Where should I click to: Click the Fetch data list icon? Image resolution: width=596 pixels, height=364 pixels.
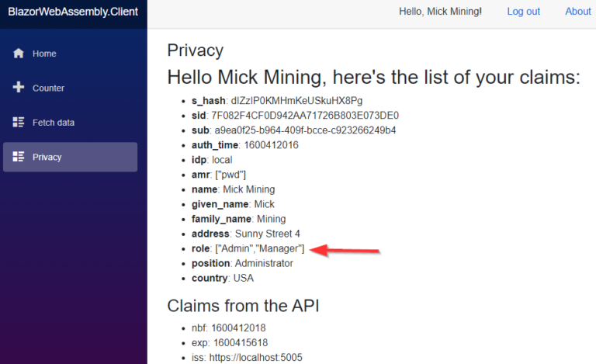point(19,123)
